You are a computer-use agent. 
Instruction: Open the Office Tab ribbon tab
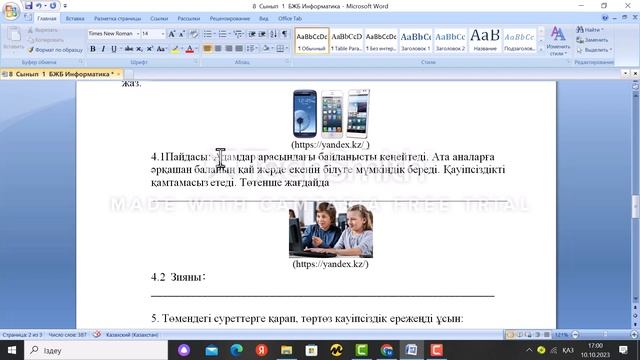click(290, 18)
